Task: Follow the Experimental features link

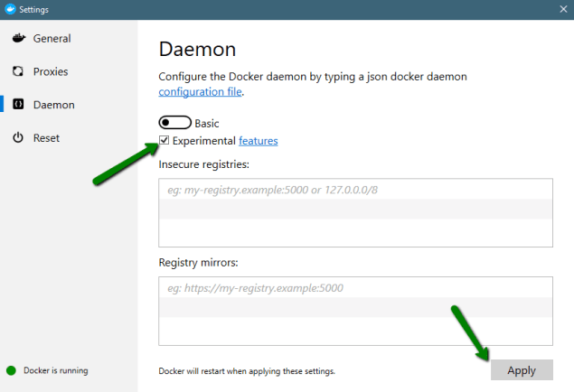Action: pos(258,141)
